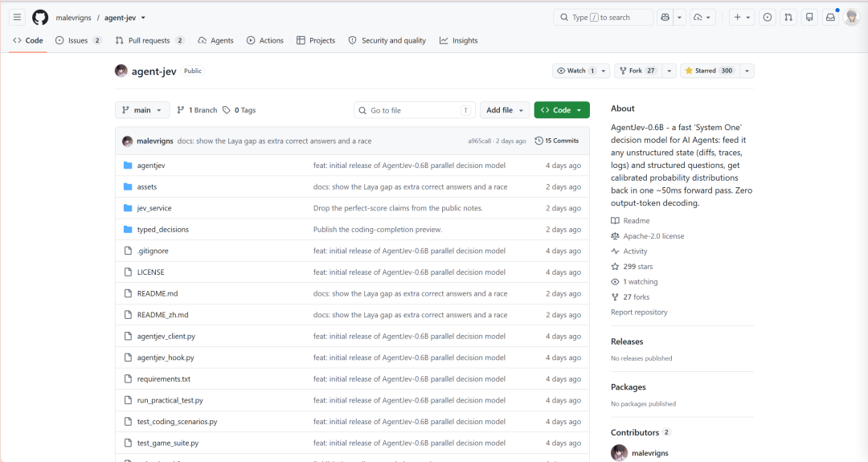This screenshot has height=462, width=868.
Task: Toggle Watch for this repository
Action: (575, 71)
